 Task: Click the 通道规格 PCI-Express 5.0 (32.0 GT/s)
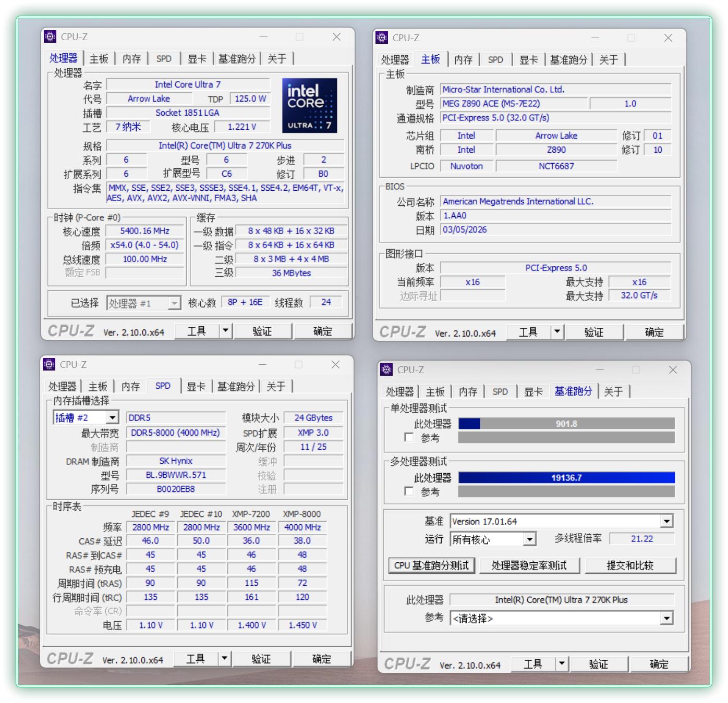point(555,118)
